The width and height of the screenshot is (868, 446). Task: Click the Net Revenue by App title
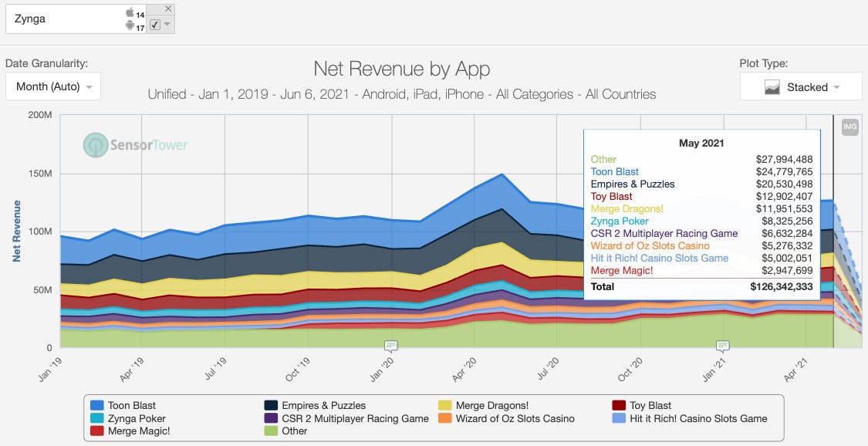click(402, 69)
